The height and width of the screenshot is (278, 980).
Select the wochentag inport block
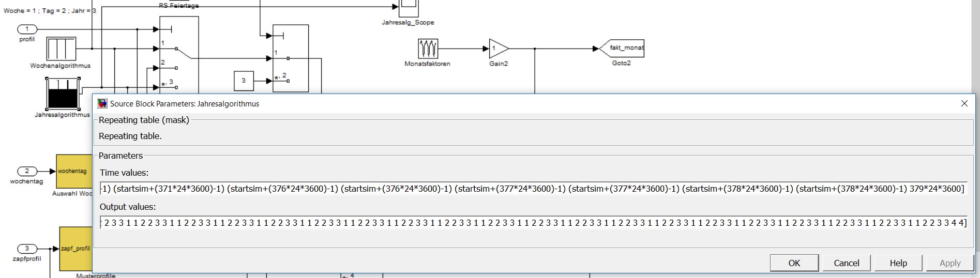(27, 171)
